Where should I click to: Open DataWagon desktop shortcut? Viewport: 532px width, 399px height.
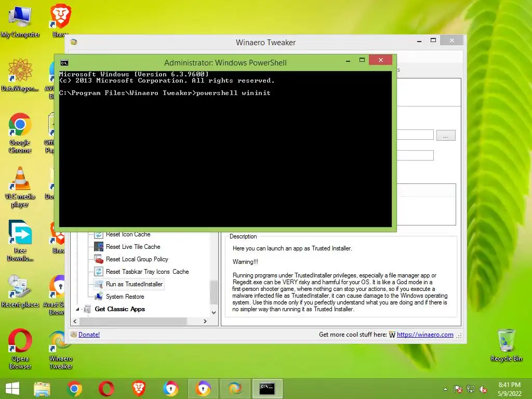[20, 75]
